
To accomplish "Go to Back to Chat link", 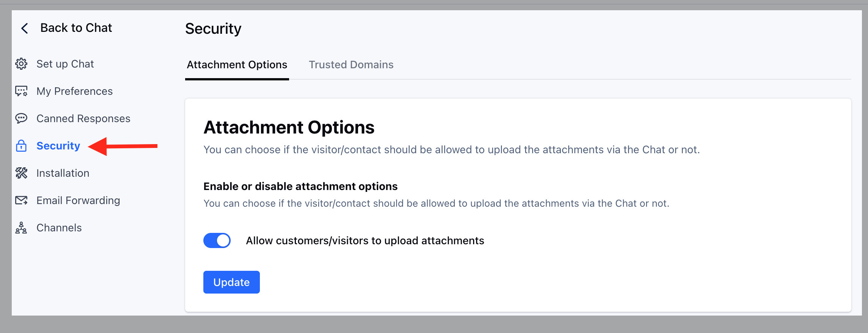I will click(76, 28).
